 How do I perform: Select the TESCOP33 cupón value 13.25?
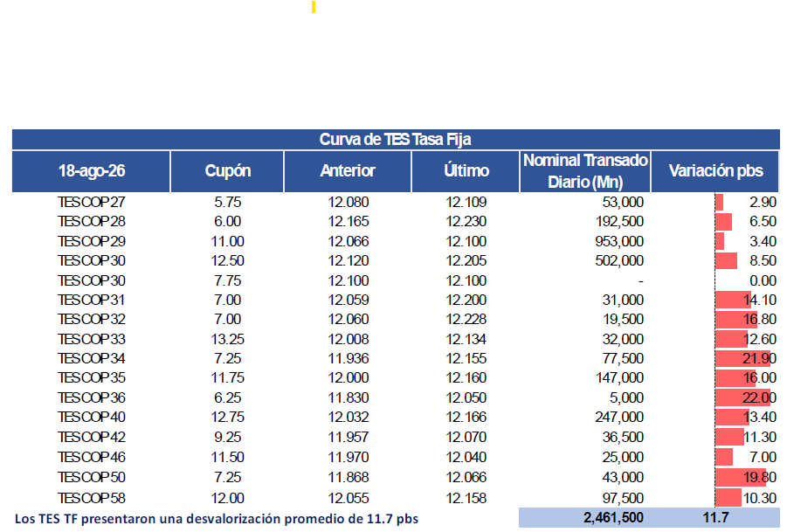tap(227, 339)
